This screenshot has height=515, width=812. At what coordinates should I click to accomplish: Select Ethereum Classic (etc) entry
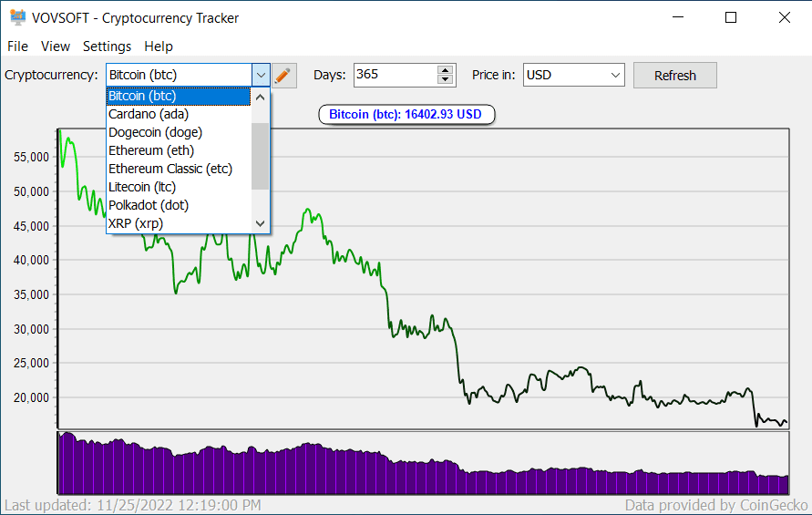pos(179,169)
